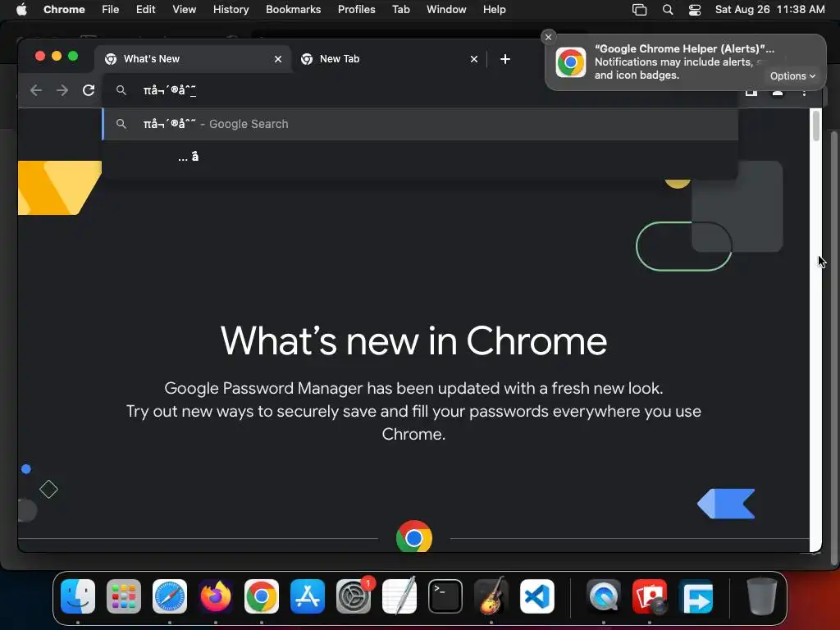The height and width of the screenshot is (630, 840).
Task: Open Finder from the Dock
Action: [78, 596]
